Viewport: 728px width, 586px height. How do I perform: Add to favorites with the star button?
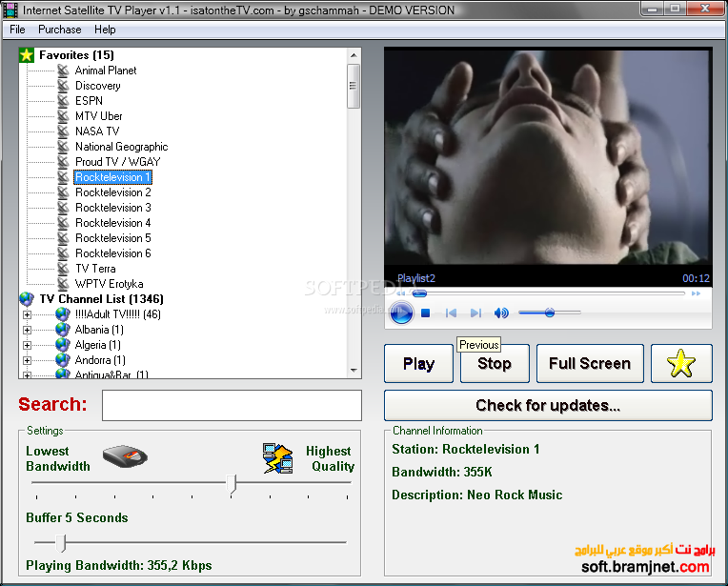(x=681, y=364)
